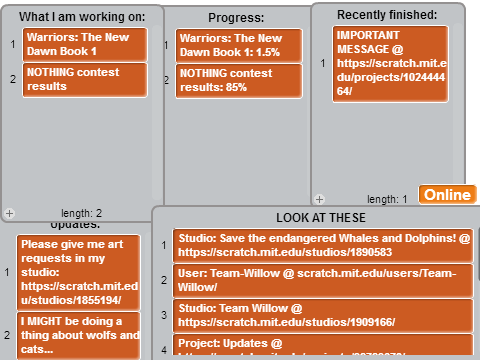
Task: Select 'NOTHING contest results' working item
Action: click(85, 80)
